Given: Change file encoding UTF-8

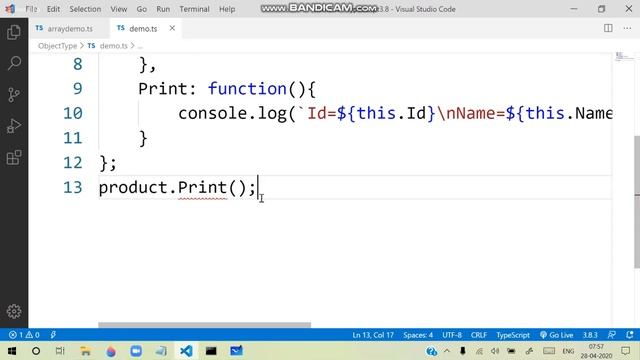Looking at the screenshot, I should click(x=452, y=335).
